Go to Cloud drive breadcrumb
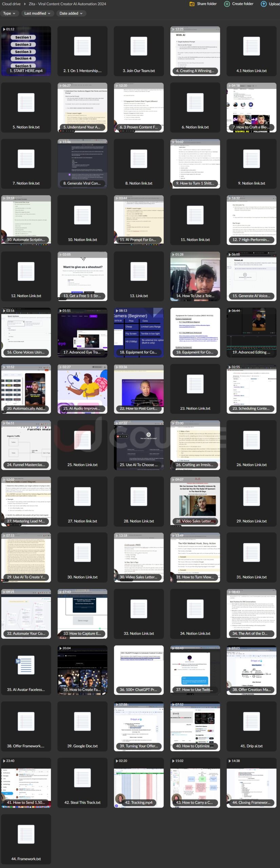The height and width of the screenshot is (868, 280). [11, 4]
